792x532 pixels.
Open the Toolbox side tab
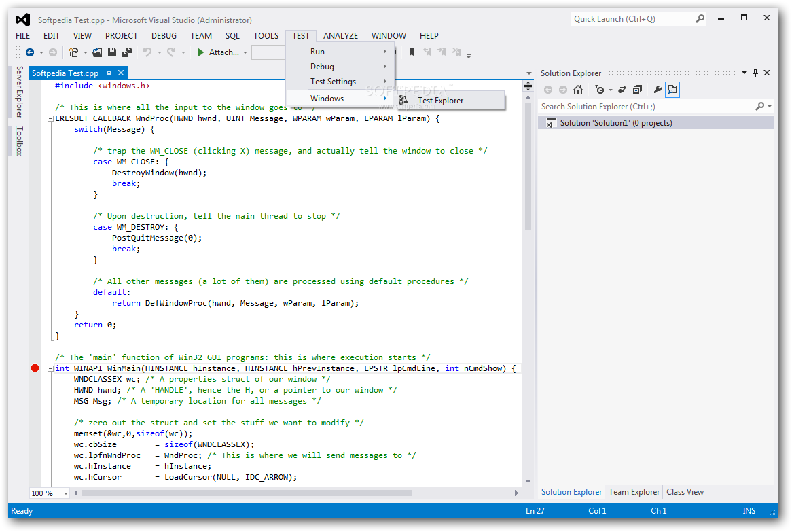coord(19,141)
